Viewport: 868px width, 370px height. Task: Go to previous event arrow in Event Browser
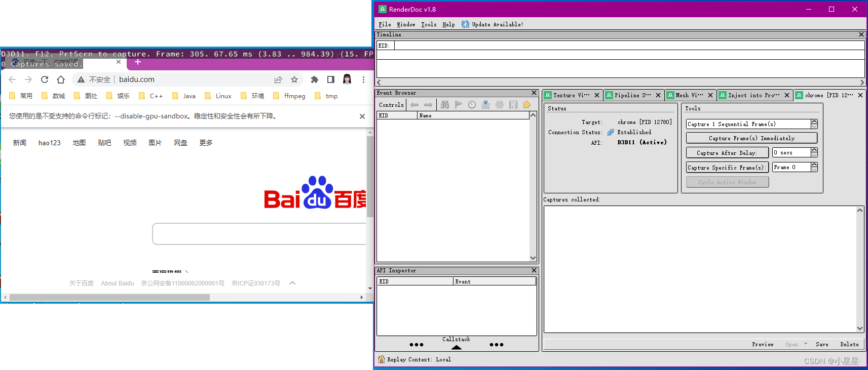pos(414,105)
